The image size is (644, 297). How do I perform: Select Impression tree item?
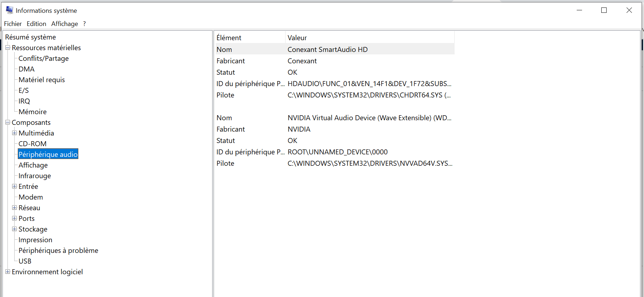(x=35, y=240)
